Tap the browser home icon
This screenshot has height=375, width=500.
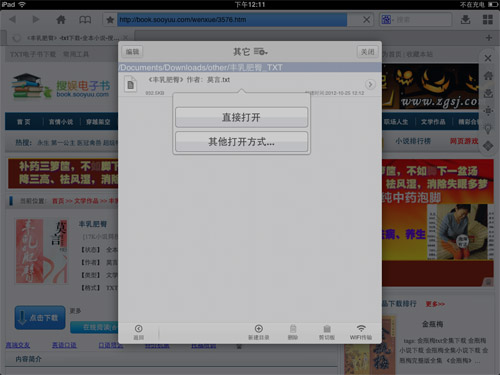pyautogui.click(x=61, y=19)
